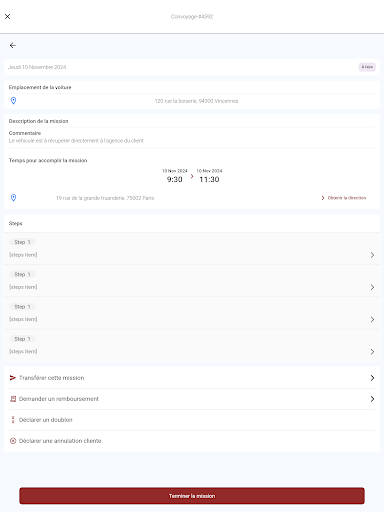Click the date 'Jeudi 10 Novembre 2024'
The width and height of the screenshot is (384, 512).
point(37,67)
